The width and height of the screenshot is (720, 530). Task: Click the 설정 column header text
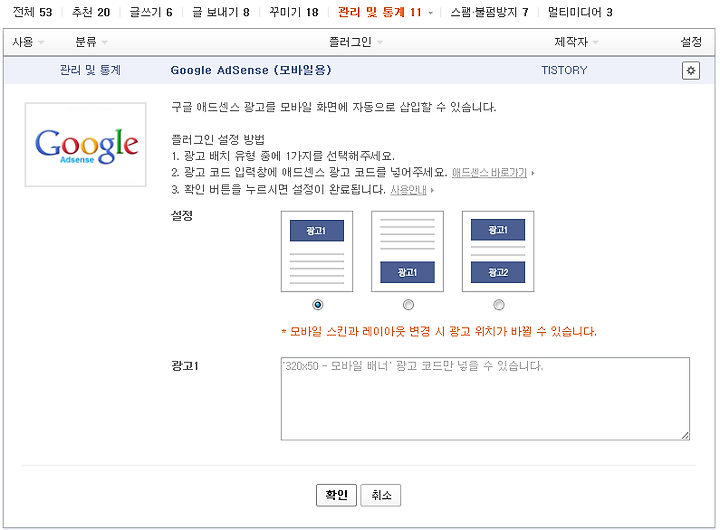pyautogui.click(x=691, y=42)
